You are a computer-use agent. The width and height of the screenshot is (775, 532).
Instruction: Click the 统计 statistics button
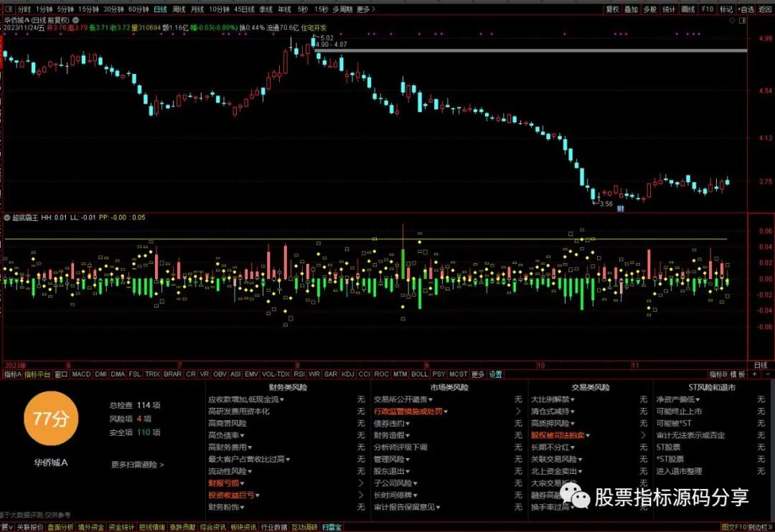click(x=669, y=9)
